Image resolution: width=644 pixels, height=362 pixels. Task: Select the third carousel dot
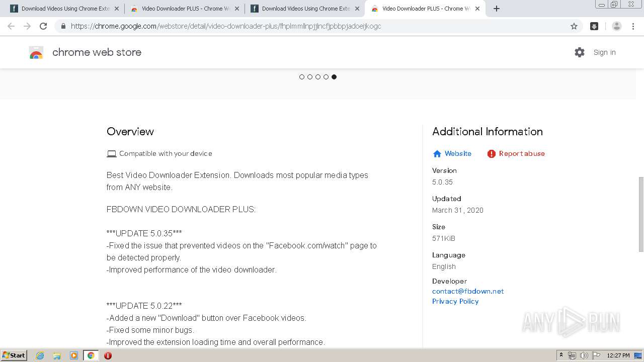click(318, 77)
